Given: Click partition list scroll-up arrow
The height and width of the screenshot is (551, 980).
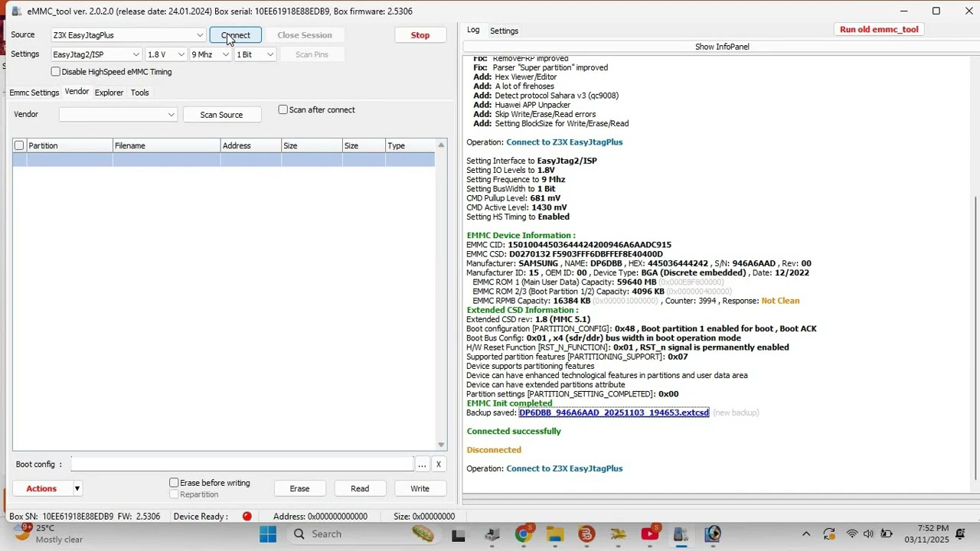Looking at the screenshot, I should pyautogui.click(x=441, y=145).
